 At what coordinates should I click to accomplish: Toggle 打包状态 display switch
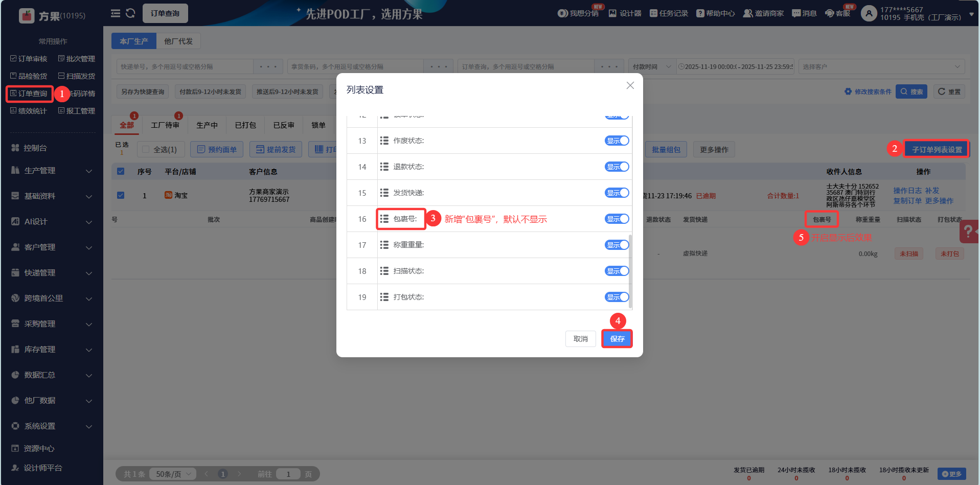(617, 297)
